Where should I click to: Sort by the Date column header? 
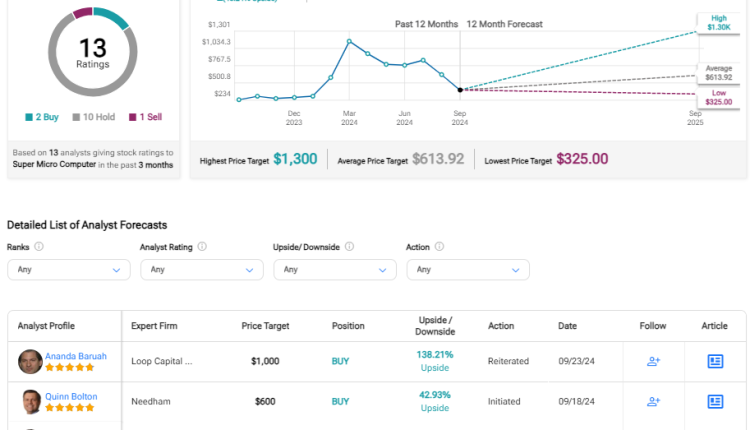click(x=567, y=326)
